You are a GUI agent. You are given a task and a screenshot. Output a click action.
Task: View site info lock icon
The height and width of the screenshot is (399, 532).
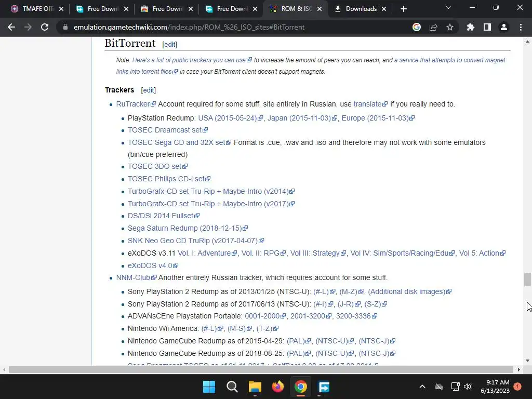[65, 27]
